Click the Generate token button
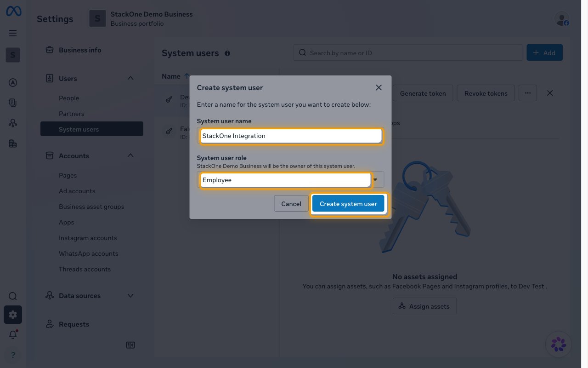The image size is (588, 368). 423,93
